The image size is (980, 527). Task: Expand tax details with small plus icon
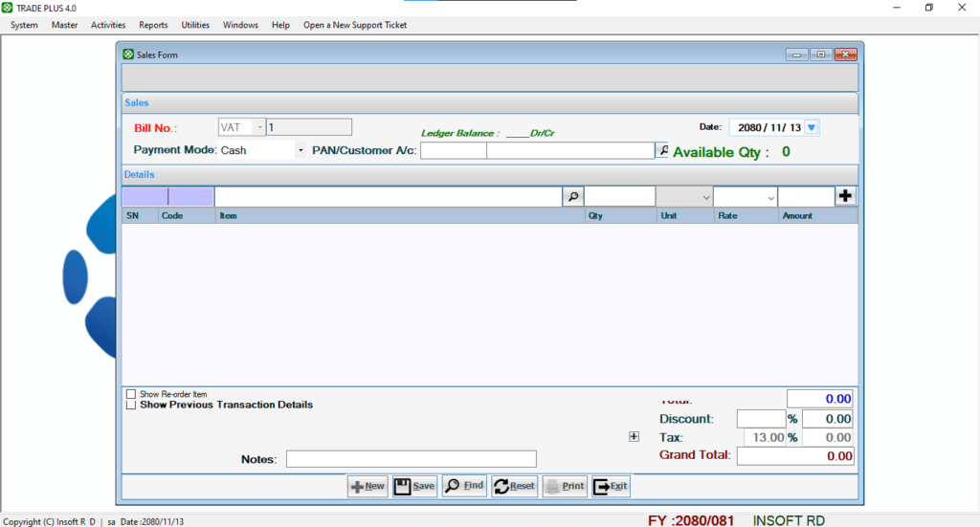click(634, 437)
